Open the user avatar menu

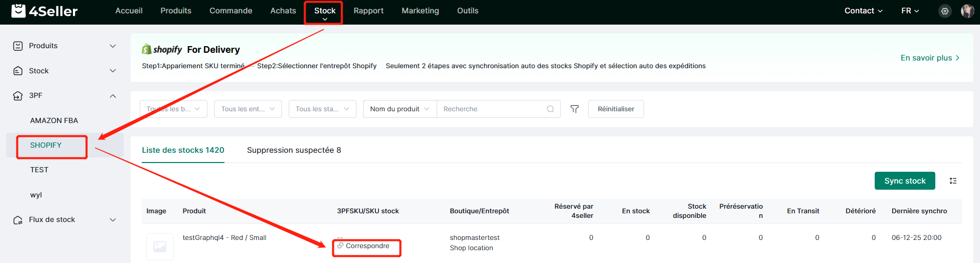coord(967,11)
